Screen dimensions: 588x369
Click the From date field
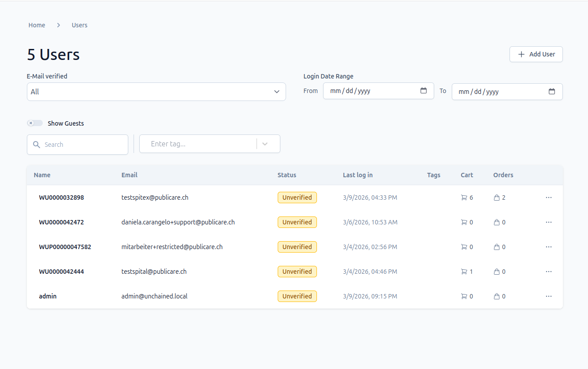[379, 91]
